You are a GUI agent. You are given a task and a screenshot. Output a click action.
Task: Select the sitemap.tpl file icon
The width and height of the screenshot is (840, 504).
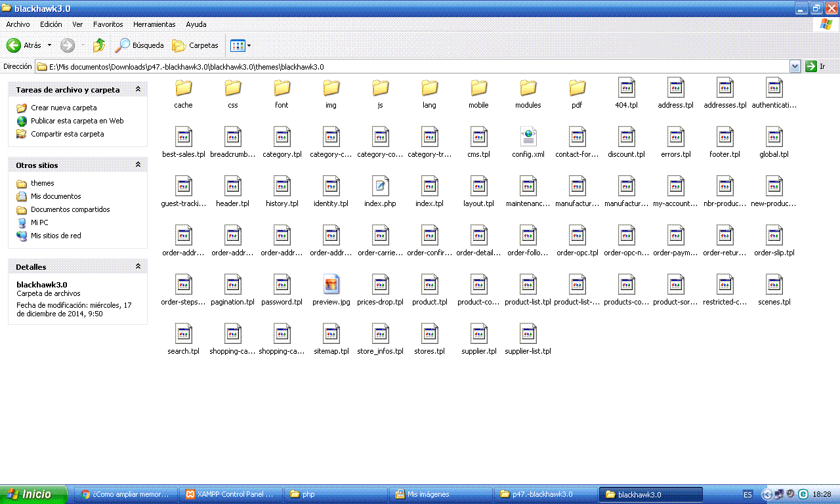point(331,333)
